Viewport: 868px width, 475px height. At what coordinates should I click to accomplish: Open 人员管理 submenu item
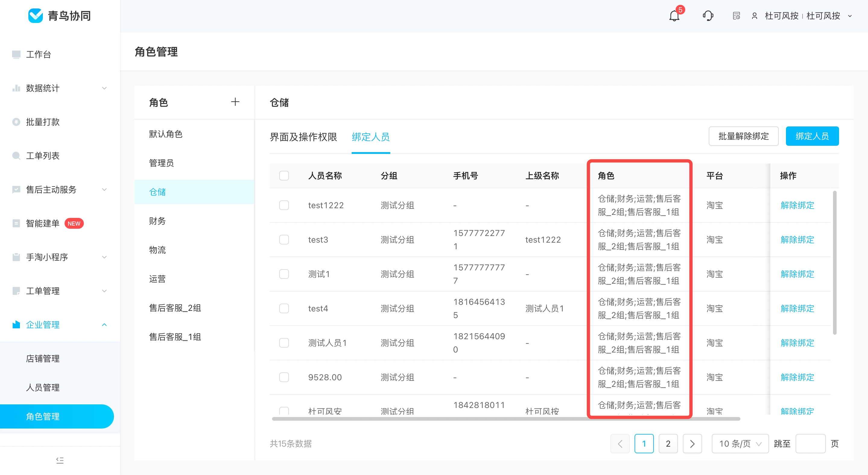(43, 387)
